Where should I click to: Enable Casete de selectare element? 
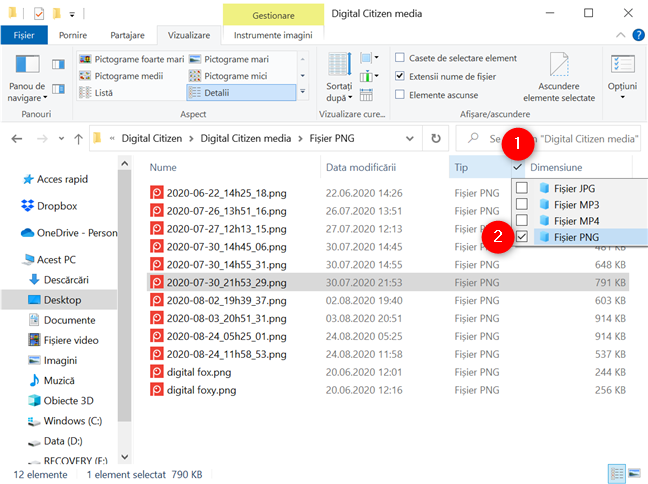[x=400, y=57]
